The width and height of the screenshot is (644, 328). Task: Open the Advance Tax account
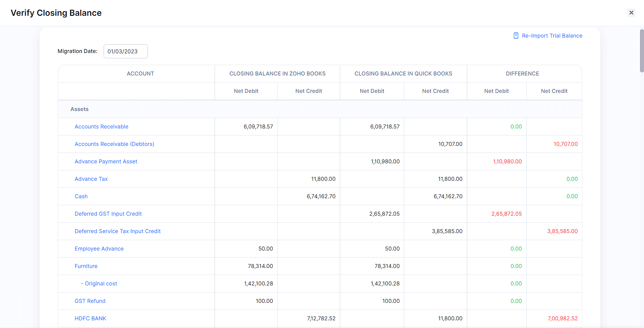tap(91, 179)
